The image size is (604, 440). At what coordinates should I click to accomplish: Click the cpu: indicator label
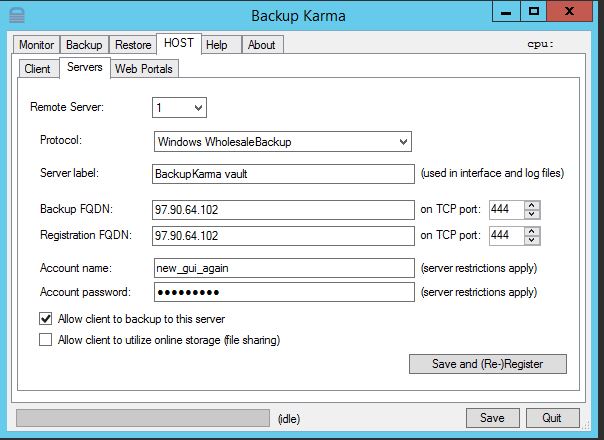click(x=540, y=44)
